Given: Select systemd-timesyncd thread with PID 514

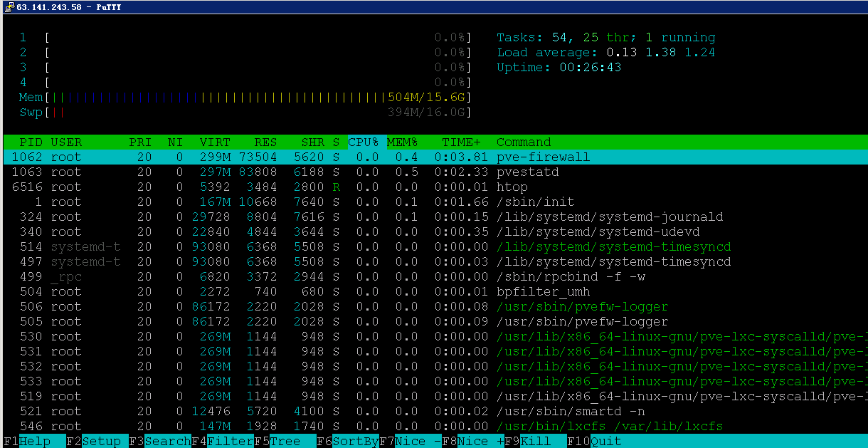Looking at the screenshot, I should pos(434,246).
